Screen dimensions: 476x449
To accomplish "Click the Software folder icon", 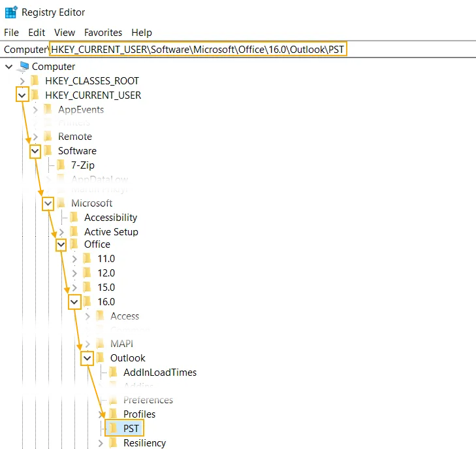I will pos(48,151).
